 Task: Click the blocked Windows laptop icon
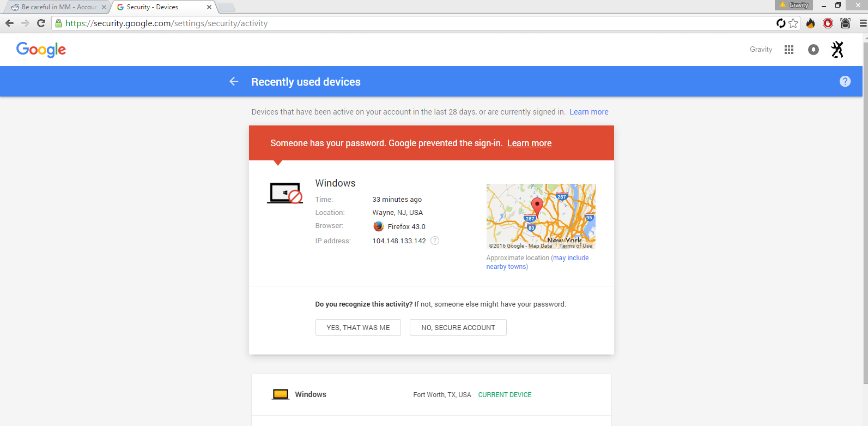pyautogui.click(x=285, y=193)
